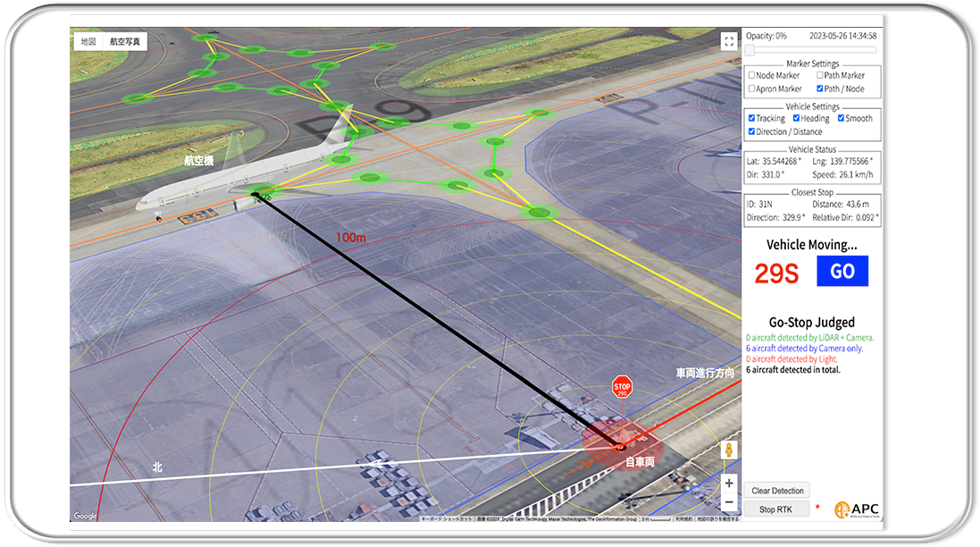Enable the Apron Marker checkbox
The image size is (980, 547).
pos(752,88)
